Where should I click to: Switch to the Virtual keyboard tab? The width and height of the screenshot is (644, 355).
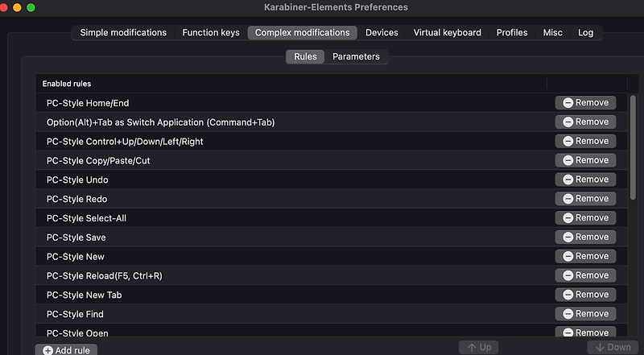pyautogui.click(x=447, y=32)
